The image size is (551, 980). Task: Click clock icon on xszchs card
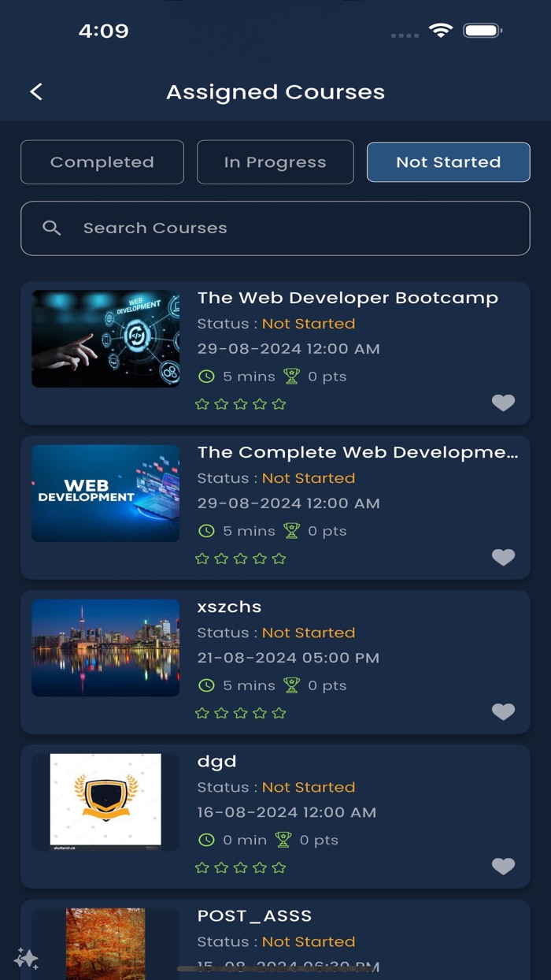[x=206, y=685]
